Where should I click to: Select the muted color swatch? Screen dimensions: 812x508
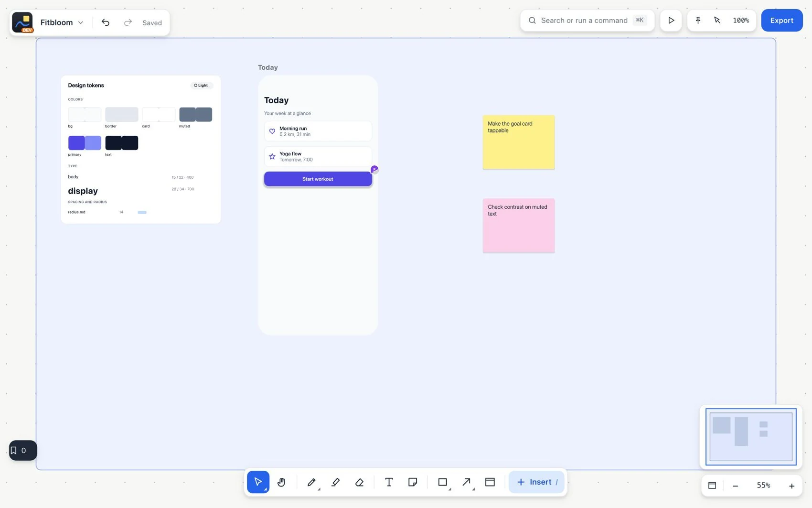coord(196,114)
